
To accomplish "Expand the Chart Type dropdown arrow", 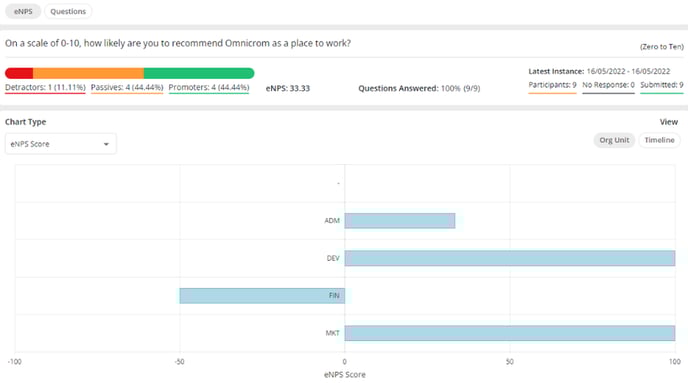I will click(x=106, y=144).
